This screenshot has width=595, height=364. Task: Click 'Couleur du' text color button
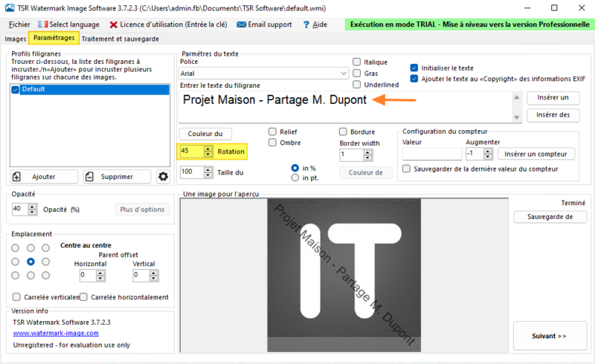point(205,134)
